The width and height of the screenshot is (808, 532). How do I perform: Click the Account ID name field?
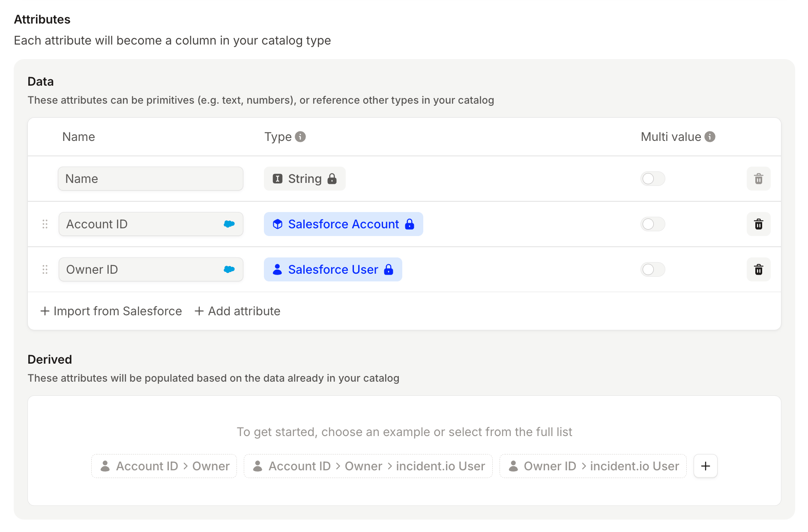click(151, 224)
